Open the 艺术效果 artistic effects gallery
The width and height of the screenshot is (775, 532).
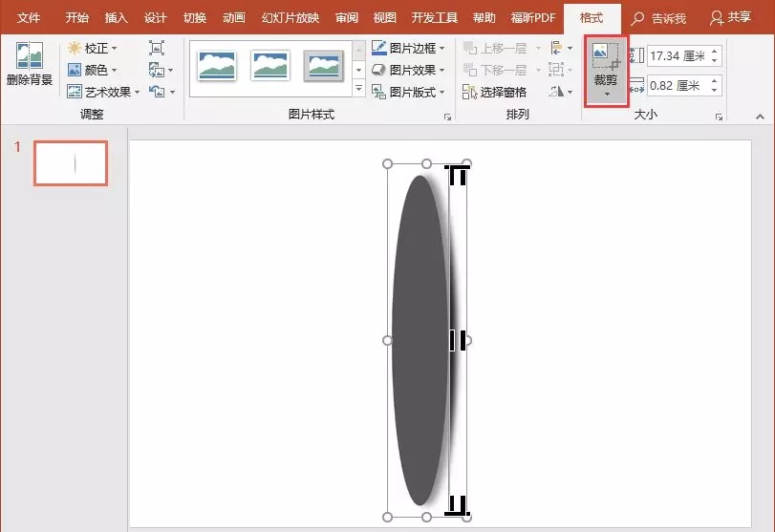103,92
